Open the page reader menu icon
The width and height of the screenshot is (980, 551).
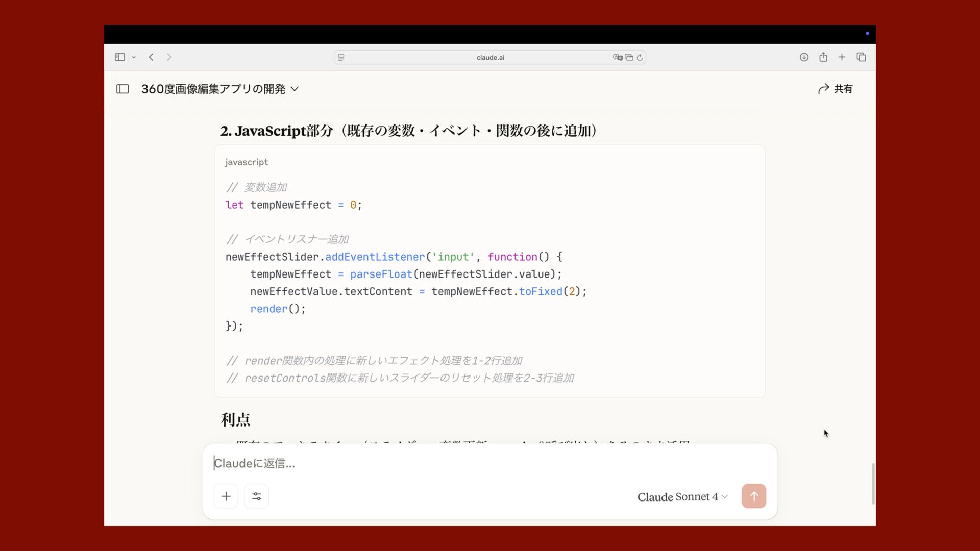point(341,57)
